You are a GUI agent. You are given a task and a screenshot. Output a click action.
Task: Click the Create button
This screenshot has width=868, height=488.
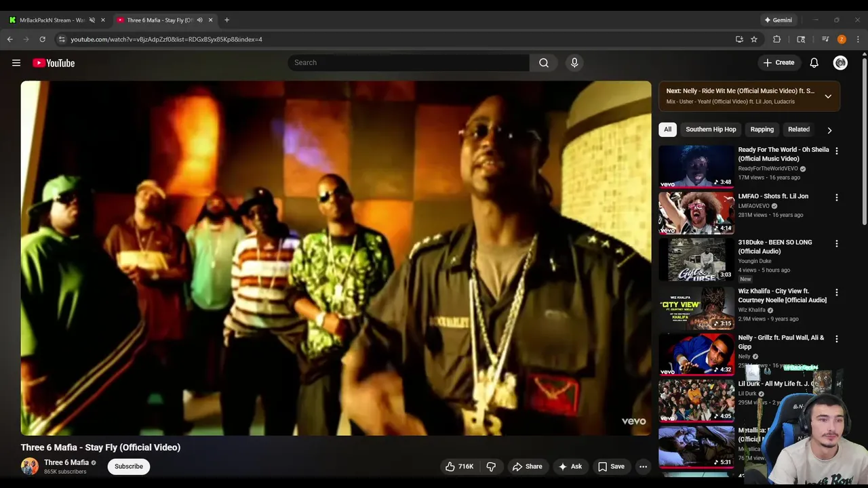[x=778, y=63]
